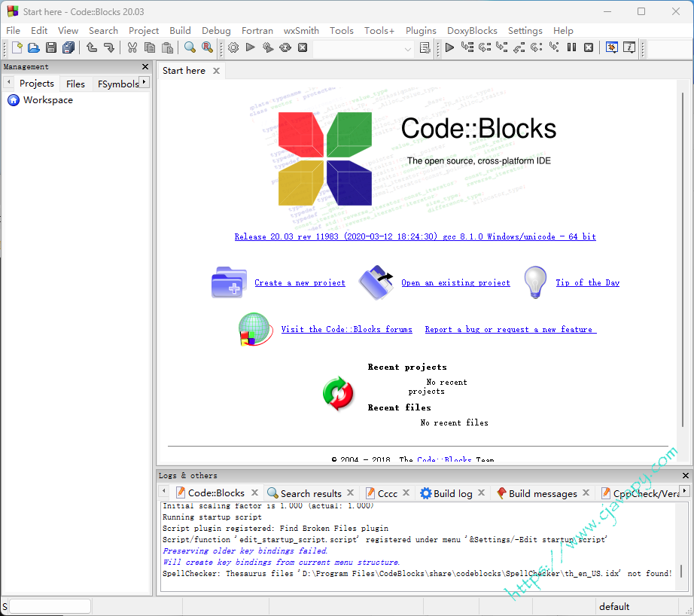The image size is (694, 616).
Task: Close the Start here tab
Action: click(x=216, y=71)
